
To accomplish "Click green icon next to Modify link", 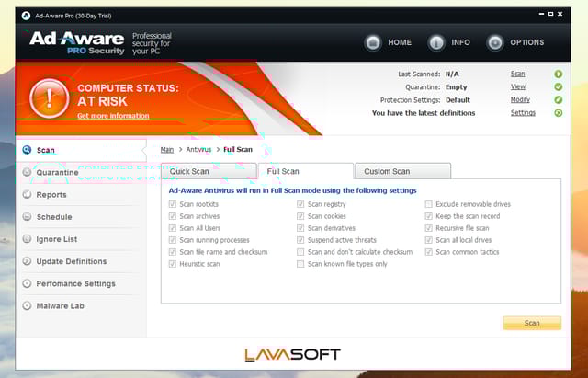I will pos(559,100).
